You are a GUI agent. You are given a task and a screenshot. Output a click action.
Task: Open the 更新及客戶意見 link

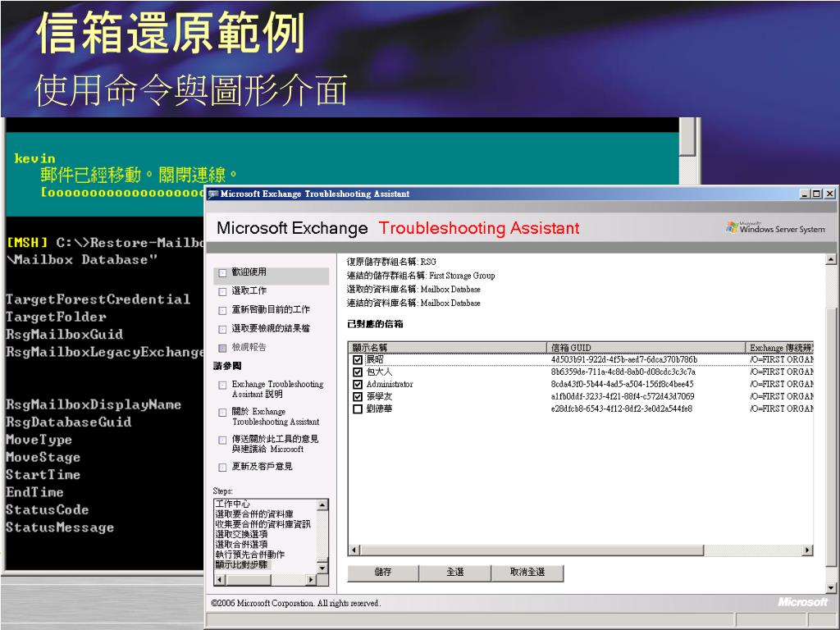coord(262,467)
